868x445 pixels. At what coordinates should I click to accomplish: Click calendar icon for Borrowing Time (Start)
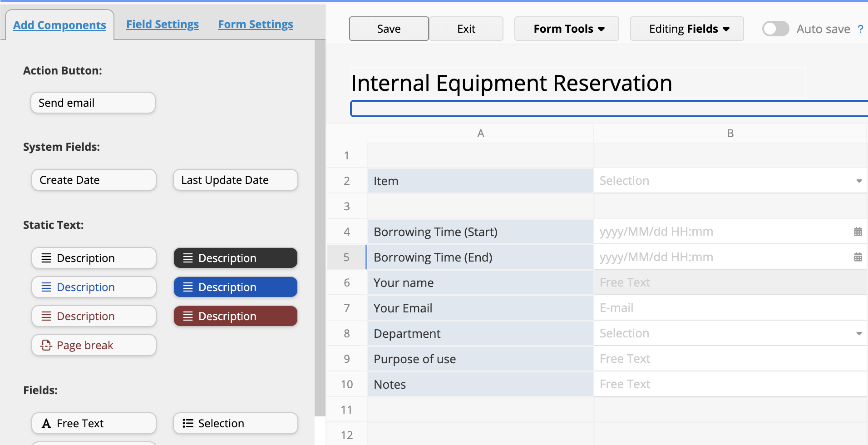(858, 232)
